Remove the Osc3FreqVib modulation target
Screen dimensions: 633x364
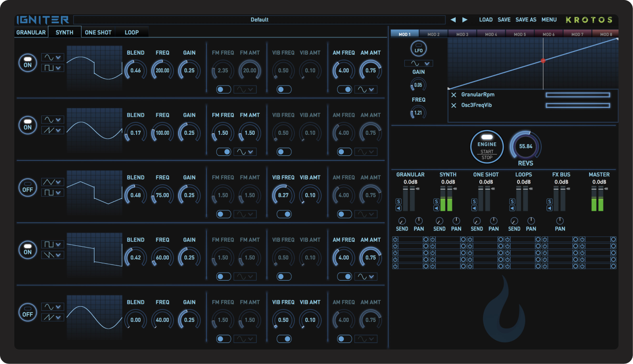coord(454,106)
